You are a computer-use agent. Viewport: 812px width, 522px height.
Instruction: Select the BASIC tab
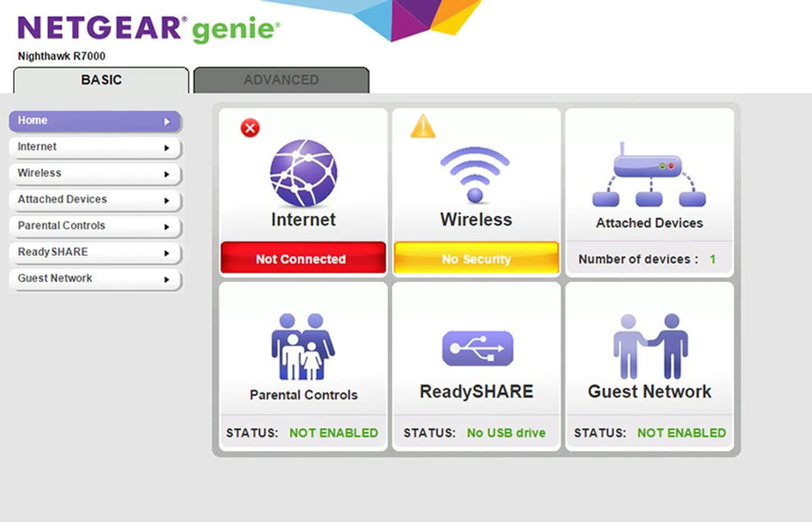[x=101, y=79]
